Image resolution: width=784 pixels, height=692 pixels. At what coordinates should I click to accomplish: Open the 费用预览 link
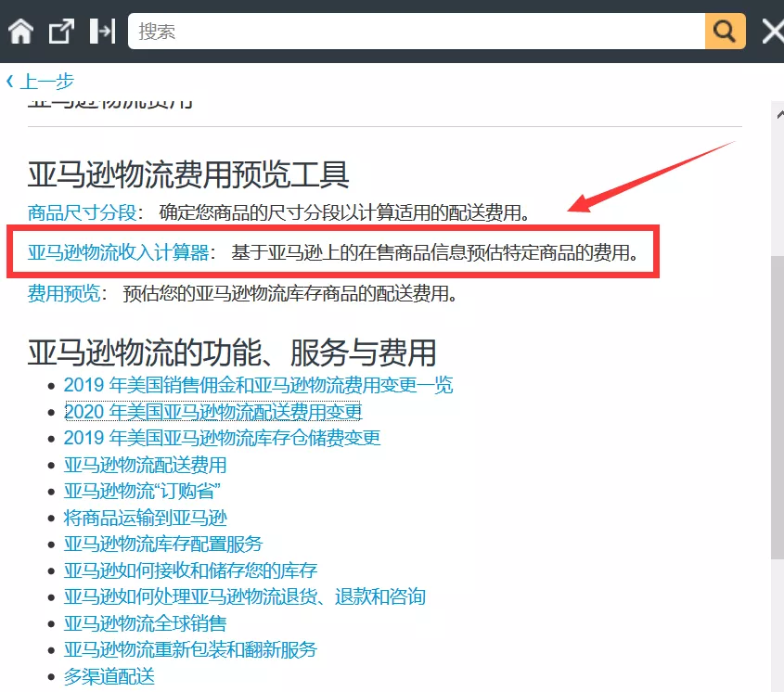coord(63,294)
